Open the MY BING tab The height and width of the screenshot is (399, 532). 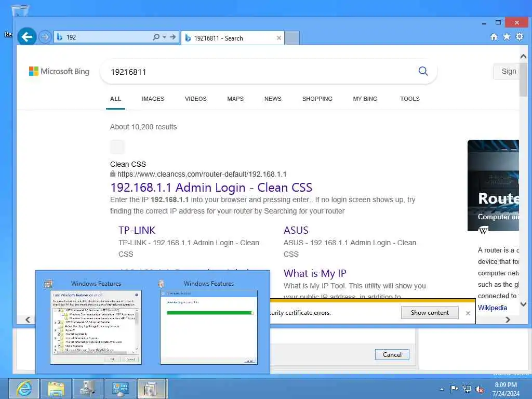pyautogui.click(x=365, y=99)
